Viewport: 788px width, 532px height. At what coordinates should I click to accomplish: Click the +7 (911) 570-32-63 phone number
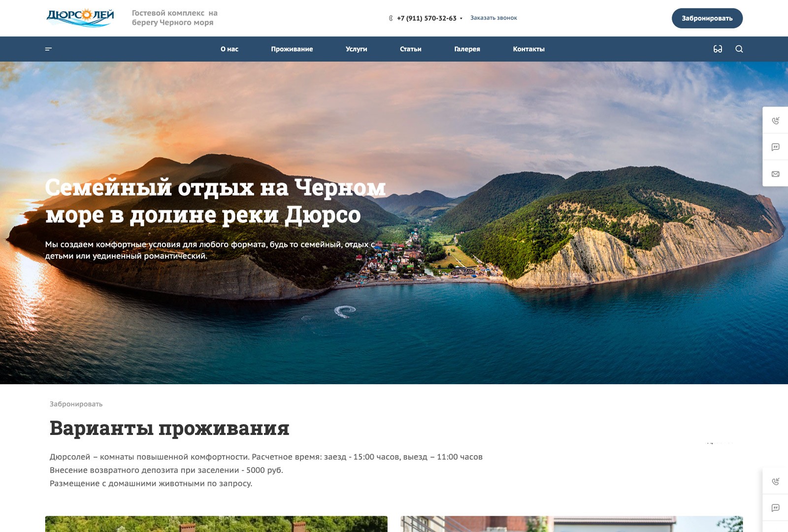[427, 18]
